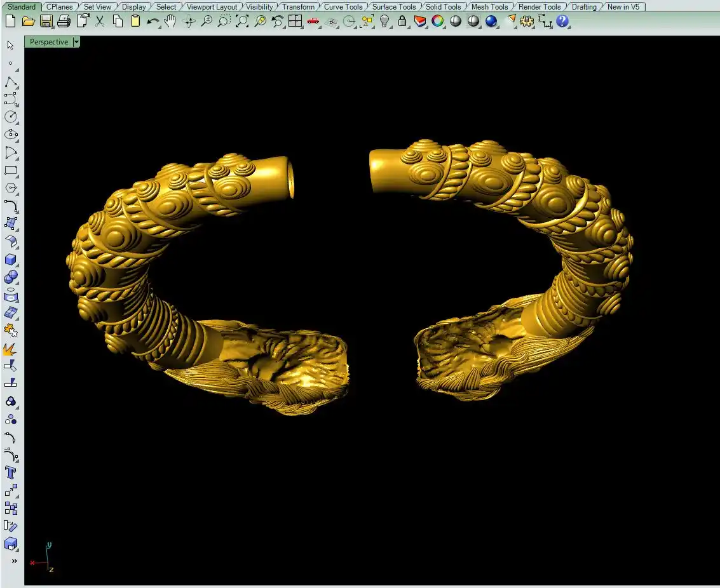
Task: Open the Perspective viewport dropdown arrow
Action: pos(76,42)
